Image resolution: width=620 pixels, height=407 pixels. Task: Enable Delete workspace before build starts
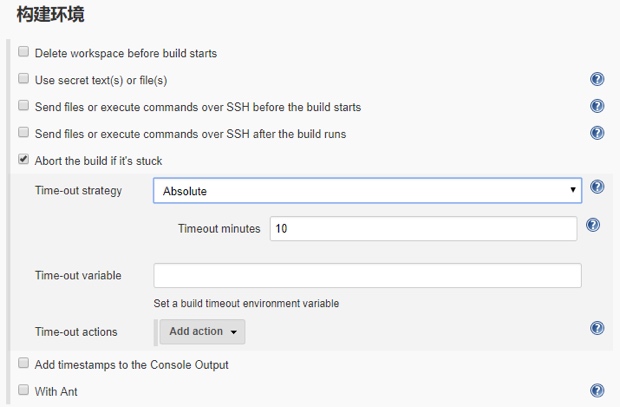24,52
